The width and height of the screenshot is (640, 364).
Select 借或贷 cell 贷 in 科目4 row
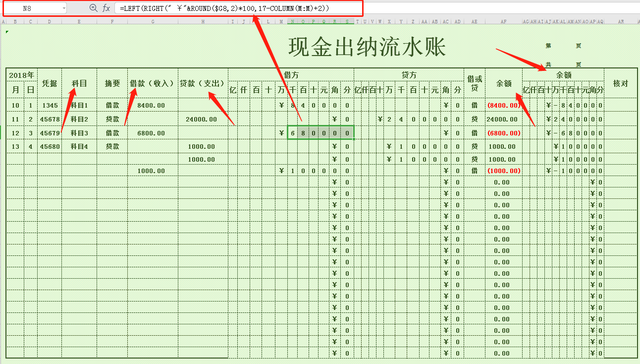click(474, 146)
